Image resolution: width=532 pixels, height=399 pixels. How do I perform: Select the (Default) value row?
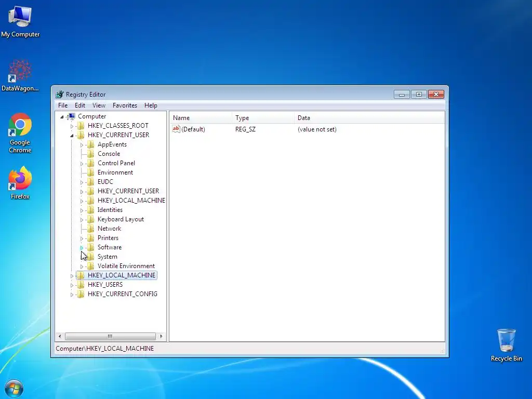tap(307, 129)
